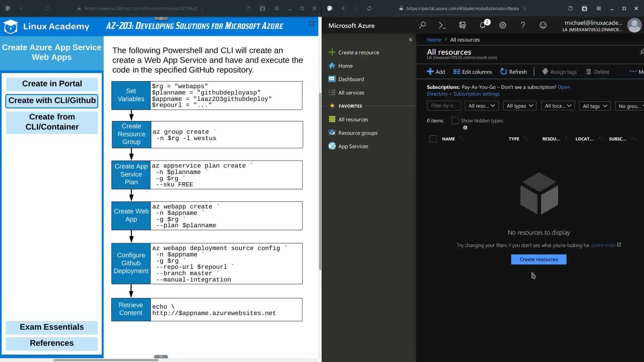Click the notifications bell icon

click(x=483, y=25)
